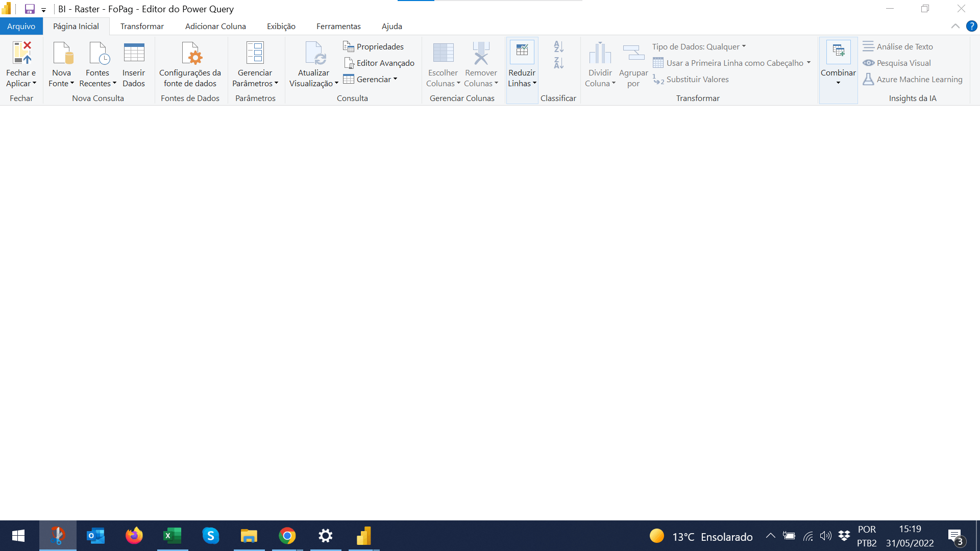Screen dimensions: 980x551
Task: Open the Wi-Fi network tray icon
Action: coord(808,536)
